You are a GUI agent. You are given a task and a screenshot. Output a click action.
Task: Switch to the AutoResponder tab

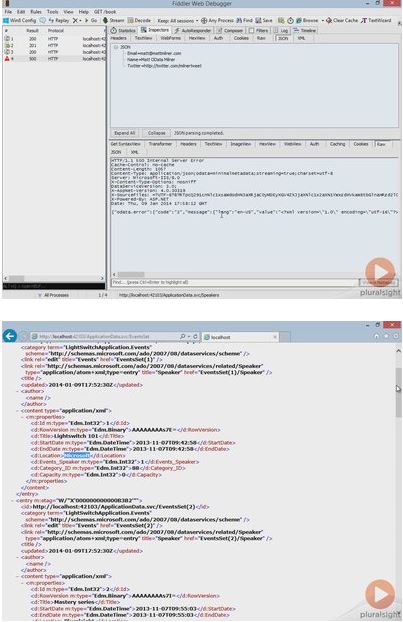tap(193, 31)
